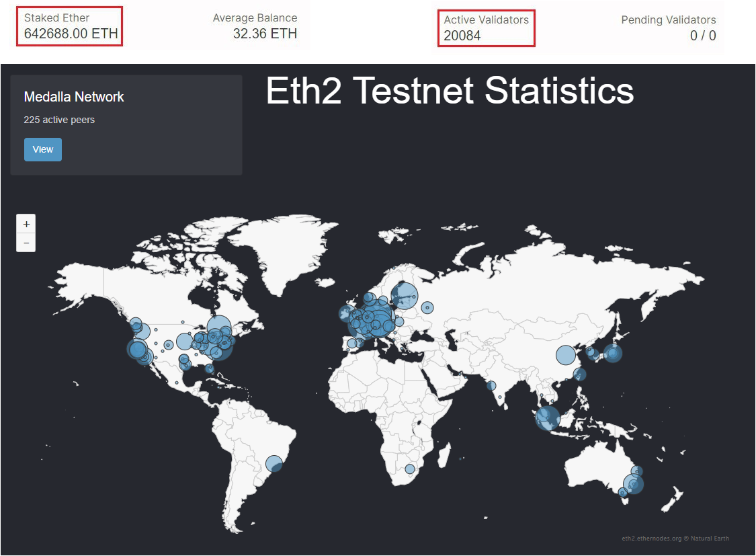This screenshot has width=756, height=556.
Task: Click the Average Balance label
Action: 255,18
